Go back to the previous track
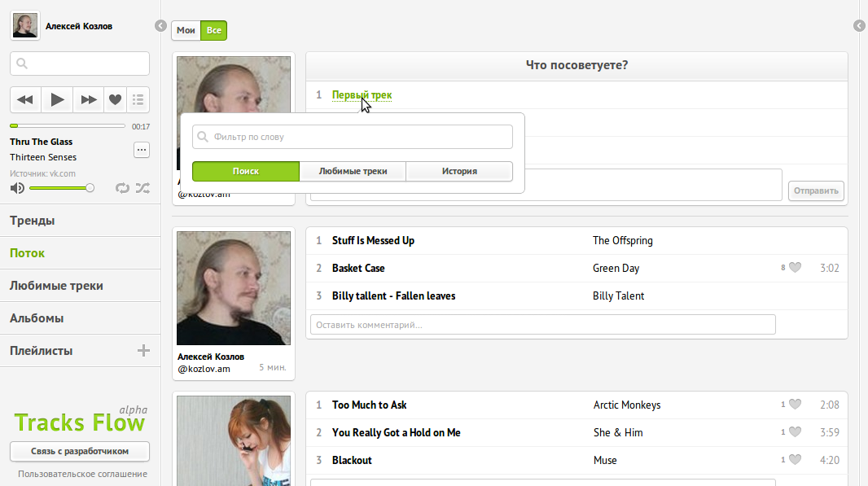Viewport: 868px width, 486px height. click(x=26, y=99)
